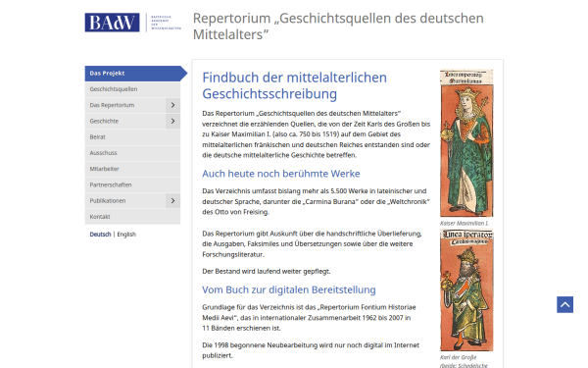Click the Bayerische Akademie der Wissenschaften wordmark
The image size is (588, 368).
point(166,23)
